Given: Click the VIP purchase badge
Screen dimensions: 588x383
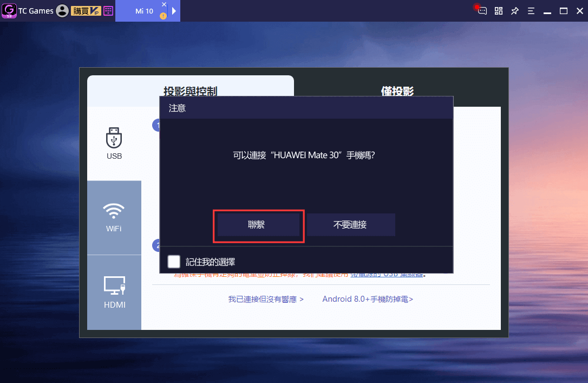Looking at the screenshot, I should click(x=86, y=11).
